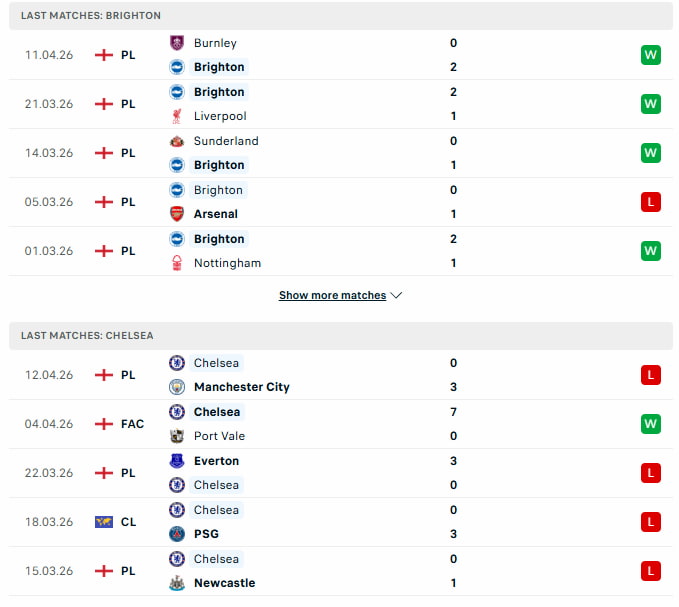The width and height of the screenshot is (679, 607).
Task: Click the Liverpool club crest icon
Action: click(x=177, y=116)
